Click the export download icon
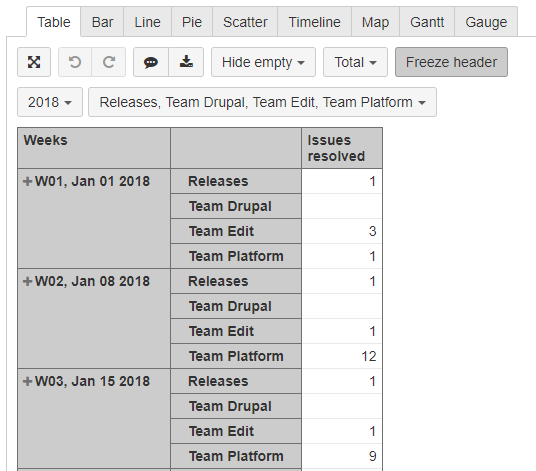The image size is (536, 471). [186, 62]
